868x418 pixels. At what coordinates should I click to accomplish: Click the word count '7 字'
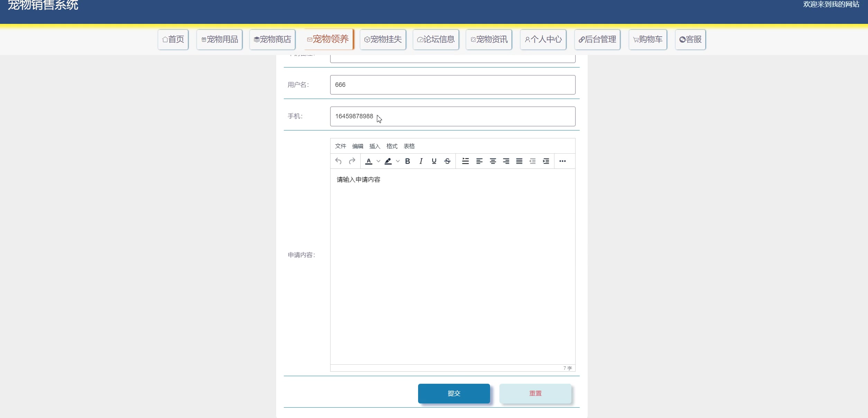[x=568, y=368]
